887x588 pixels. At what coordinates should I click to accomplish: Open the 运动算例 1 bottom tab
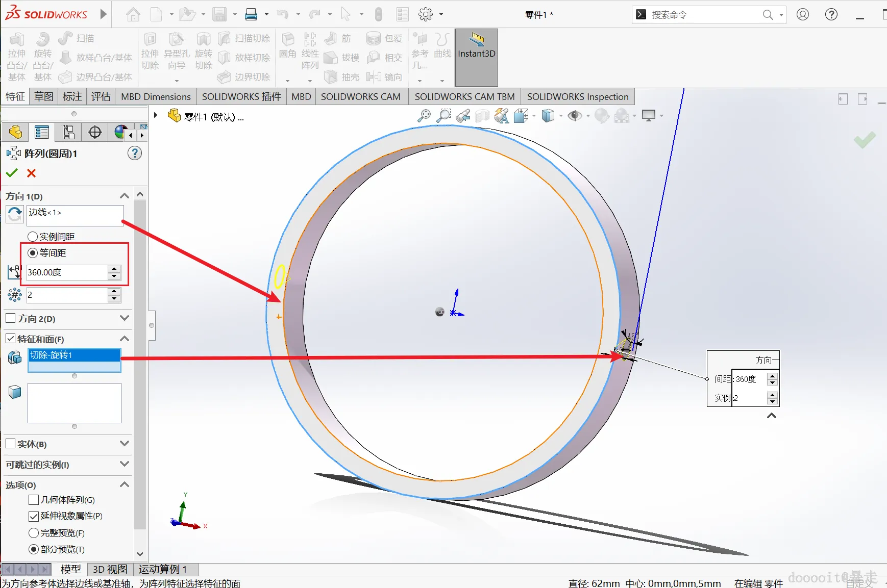(x=162, y=569)
